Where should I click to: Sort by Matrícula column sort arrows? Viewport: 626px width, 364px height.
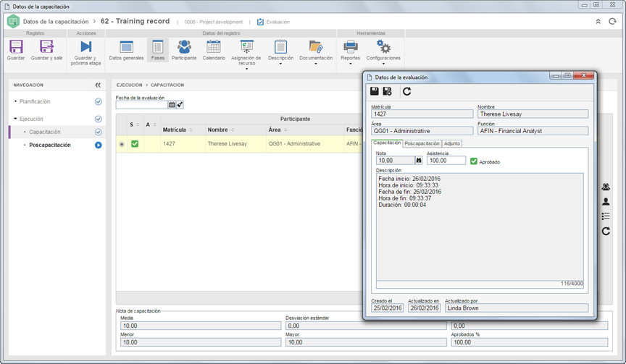pyautogui.click(x=191, y=130)
